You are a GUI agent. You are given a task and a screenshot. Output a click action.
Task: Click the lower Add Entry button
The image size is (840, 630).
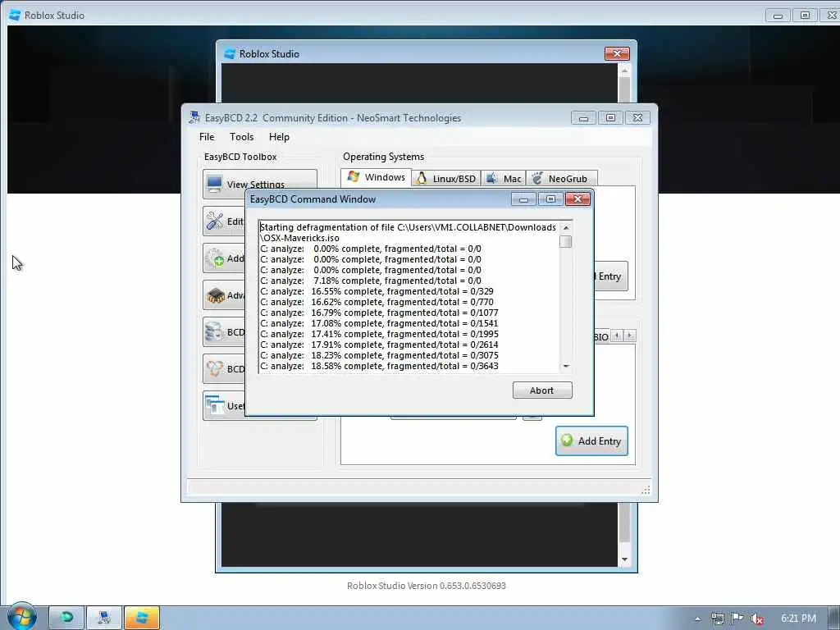tap(591, 441)
